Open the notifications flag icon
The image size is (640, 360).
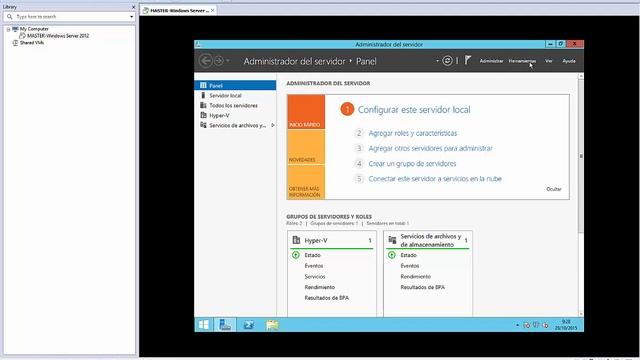point(468,60)
